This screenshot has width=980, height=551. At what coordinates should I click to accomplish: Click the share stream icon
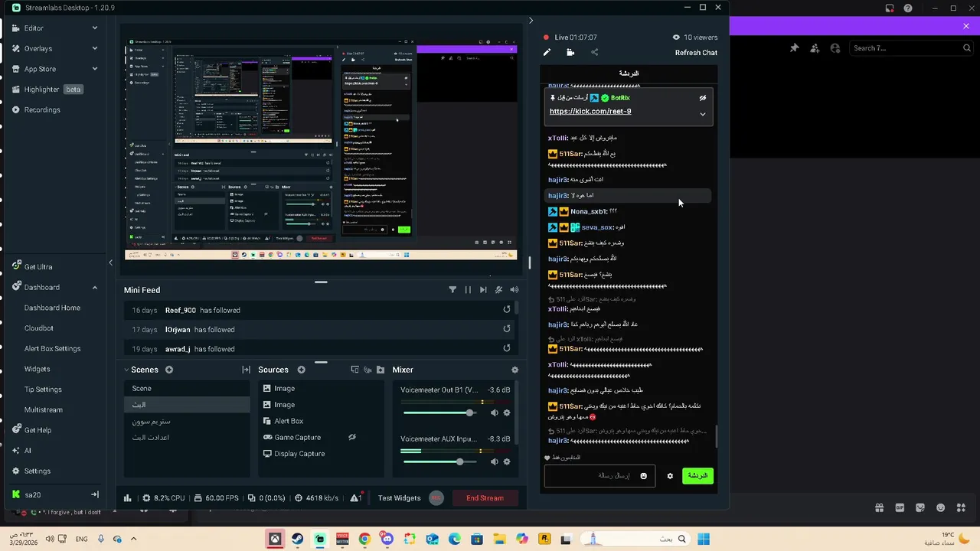(x=594, y=52)
